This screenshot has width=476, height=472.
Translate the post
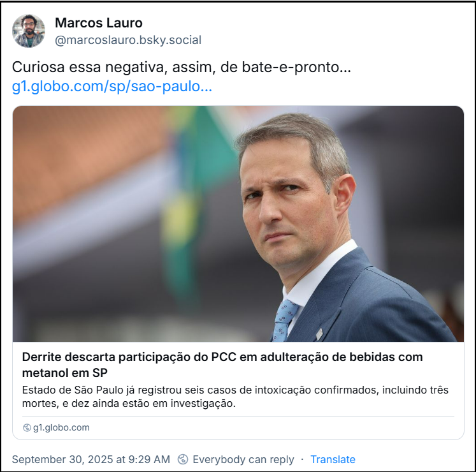(x=333, y=459)
